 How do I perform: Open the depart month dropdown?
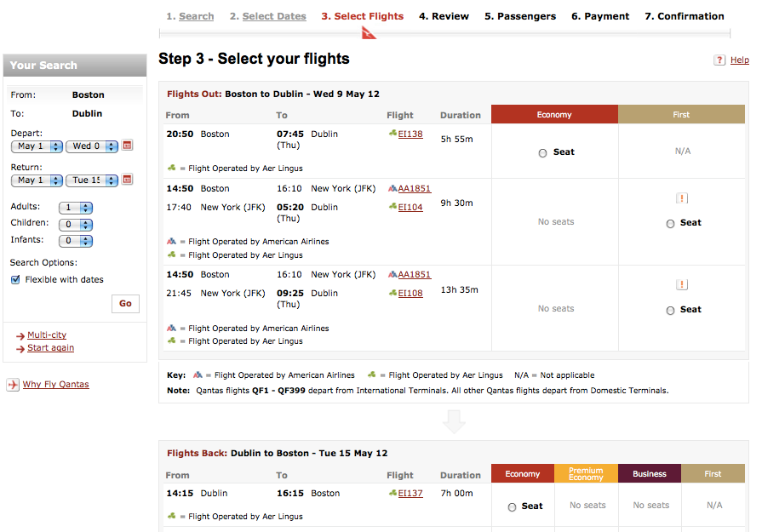tap(37, 146)
